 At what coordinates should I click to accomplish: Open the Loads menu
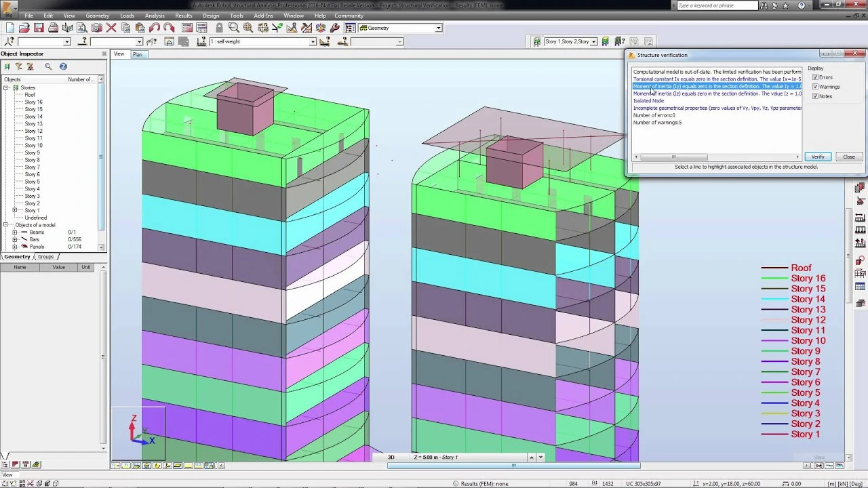(127, 16)
